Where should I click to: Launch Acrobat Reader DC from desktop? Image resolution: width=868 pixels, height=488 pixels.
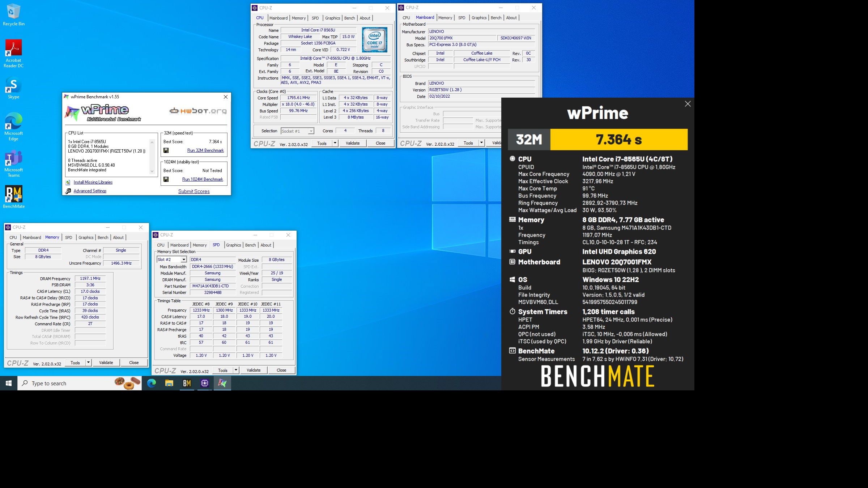pyautogui.click(x=13, y=53)
